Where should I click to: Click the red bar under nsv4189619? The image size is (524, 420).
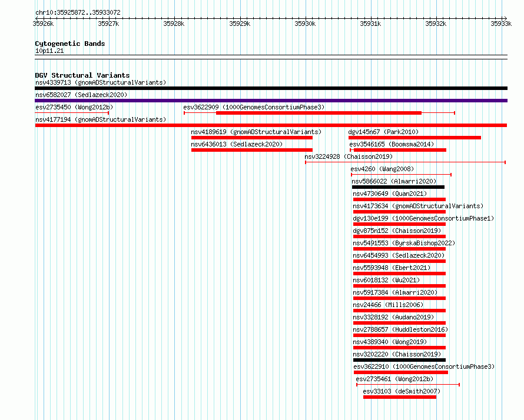252,138
